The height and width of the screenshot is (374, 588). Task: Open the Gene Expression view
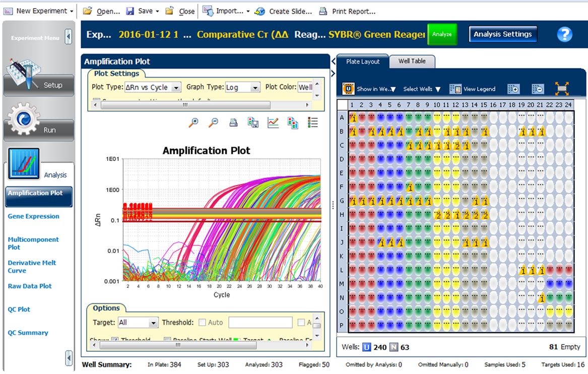pyautogui.click(x=33, y=216)
